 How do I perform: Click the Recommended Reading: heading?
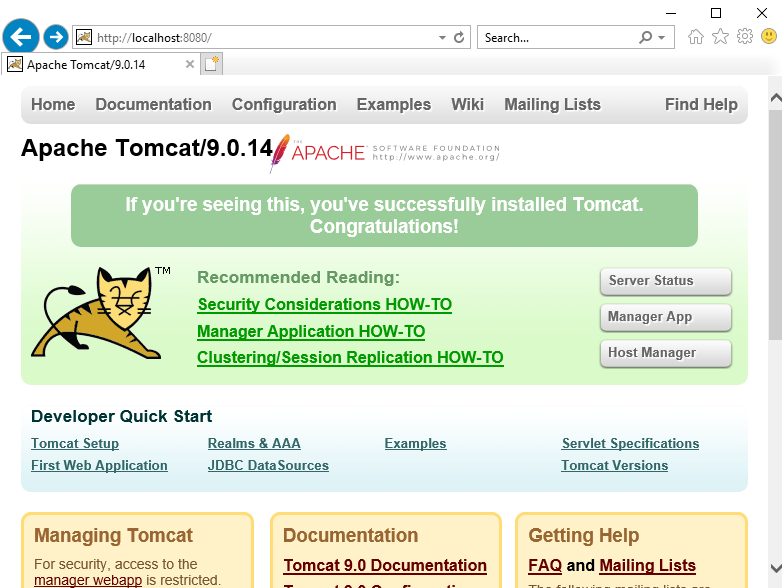tap(298, 277)
